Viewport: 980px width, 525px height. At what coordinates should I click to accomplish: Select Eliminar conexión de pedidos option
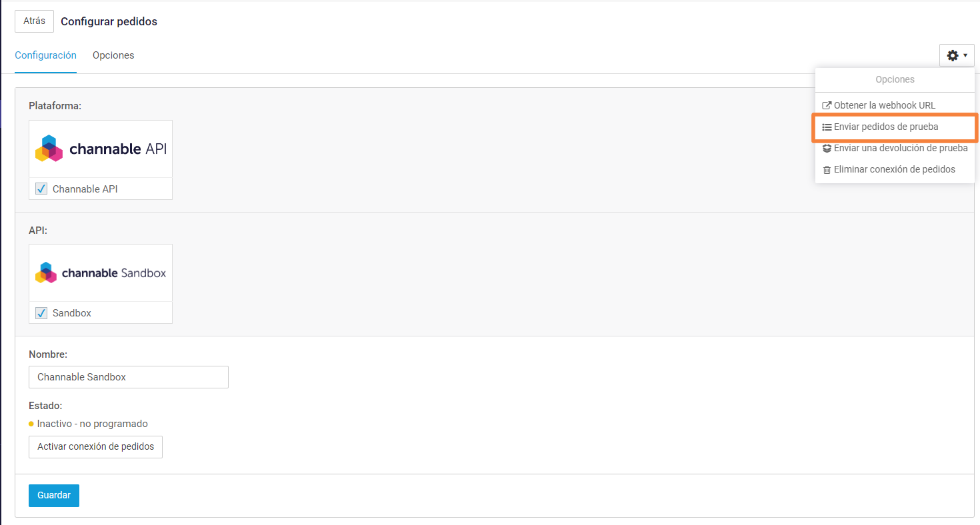(895, 169)
